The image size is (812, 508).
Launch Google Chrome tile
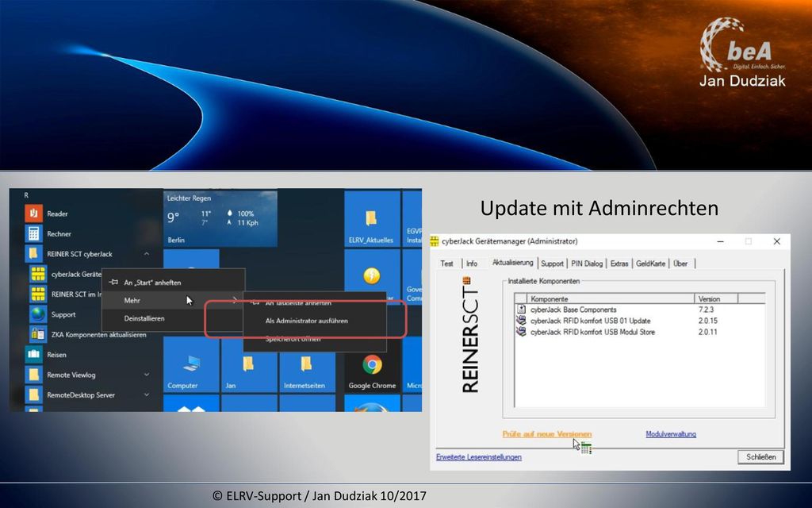[x=372, y=365]
